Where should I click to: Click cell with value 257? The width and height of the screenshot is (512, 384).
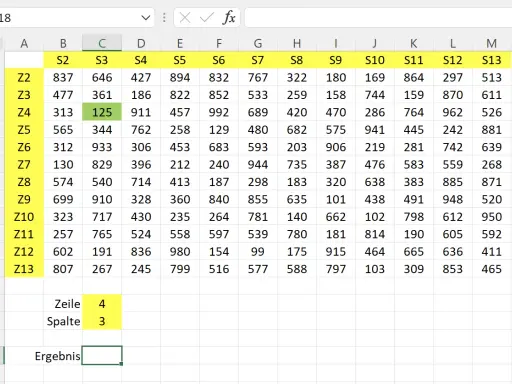click(63, 234)
